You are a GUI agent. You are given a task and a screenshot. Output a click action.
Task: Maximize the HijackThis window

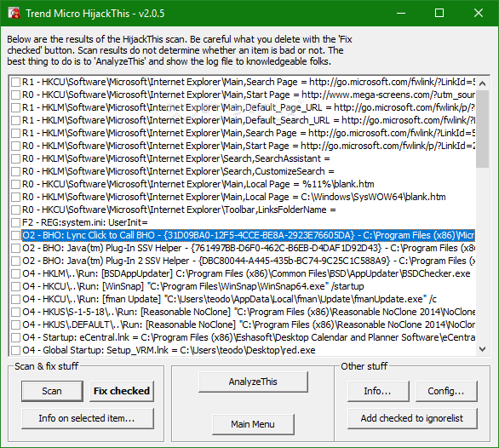pos(439,14)
